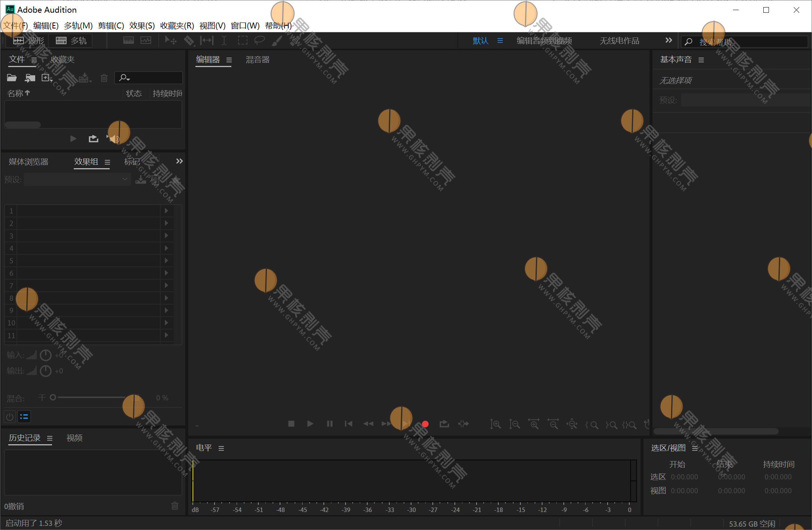Select the Marquee Selection tool

pos(243,40)
